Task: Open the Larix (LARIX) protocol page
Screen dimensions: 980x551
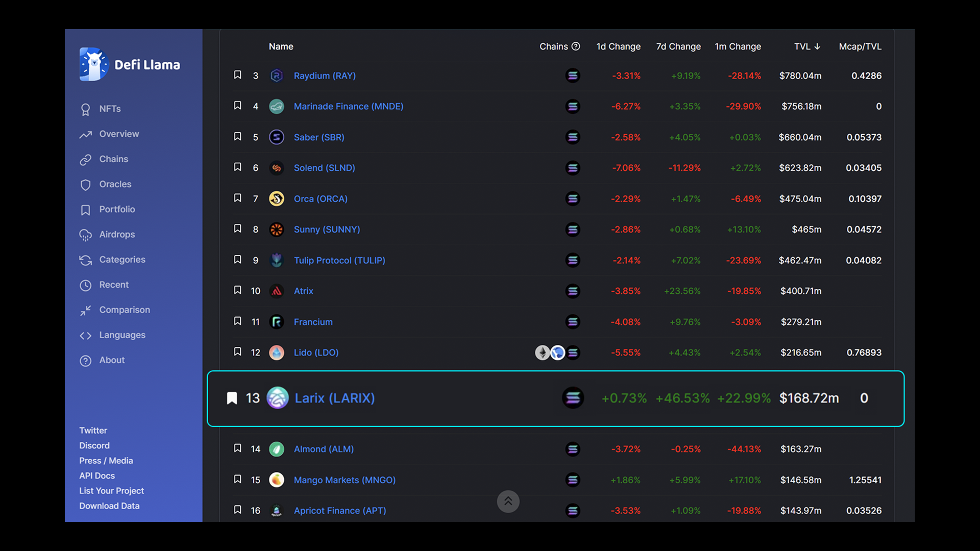Action: [x=335, y=398]
